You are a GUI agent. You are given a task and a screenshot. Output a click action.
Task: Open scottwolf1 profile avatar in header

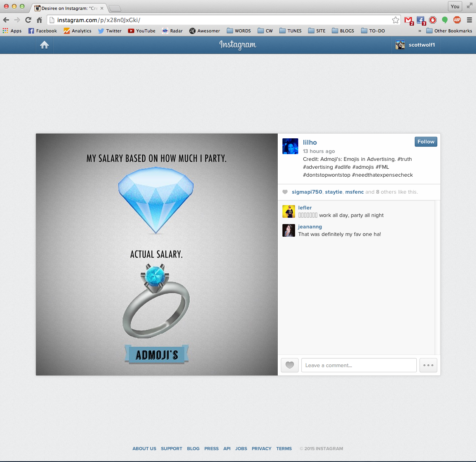(x=400, y=45)
